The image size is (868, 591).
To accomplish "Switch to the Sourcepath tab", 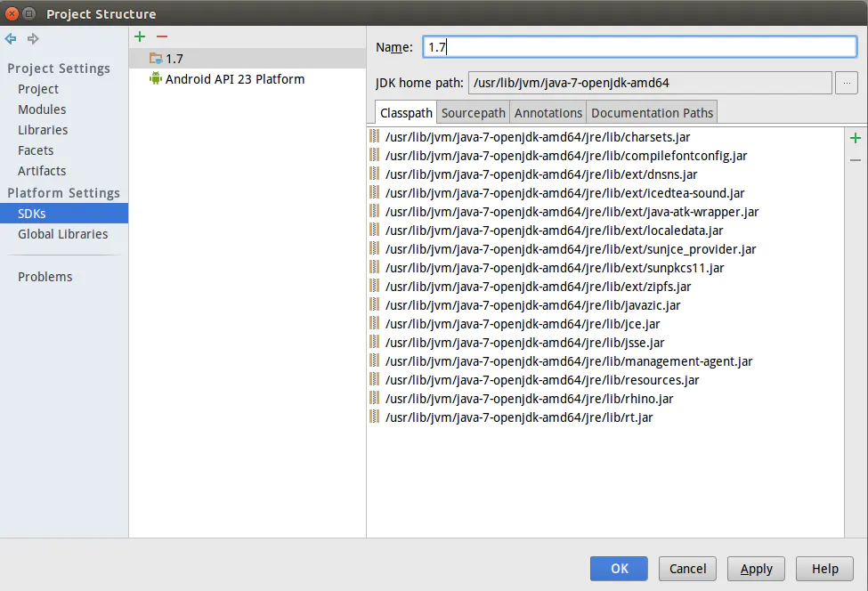I will click(x=474, y=112).
